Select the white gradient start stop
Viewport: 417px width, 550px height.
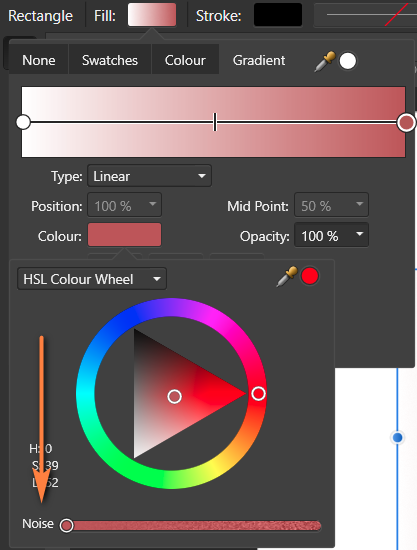tap(23, 122)
